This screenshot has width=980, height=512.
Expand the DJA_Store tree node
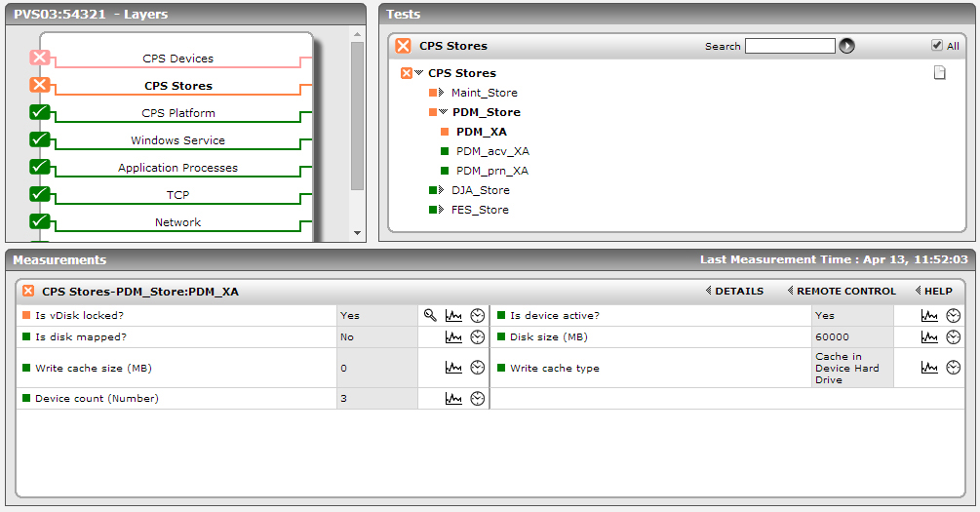pyautogui.click(x=442, y=190)
